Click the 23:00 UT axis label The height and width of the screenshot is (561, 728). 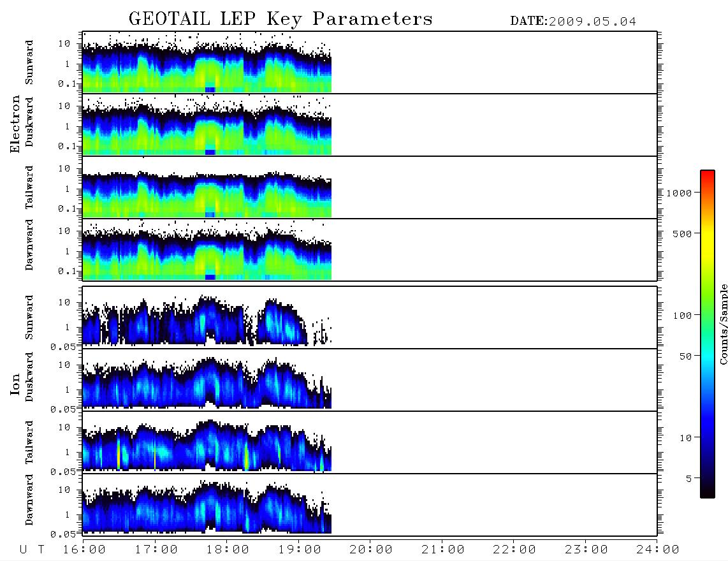586,550
